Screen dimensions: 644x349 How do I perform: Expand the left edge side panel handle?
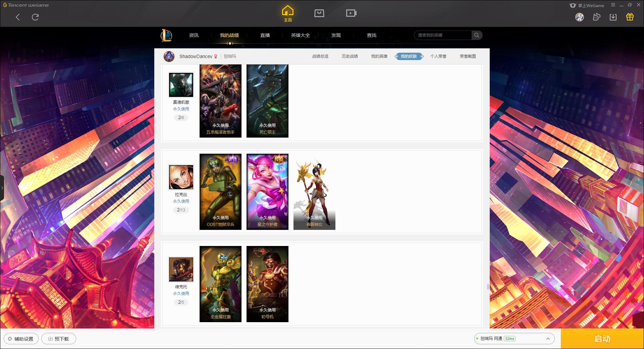tap(2, 188)
